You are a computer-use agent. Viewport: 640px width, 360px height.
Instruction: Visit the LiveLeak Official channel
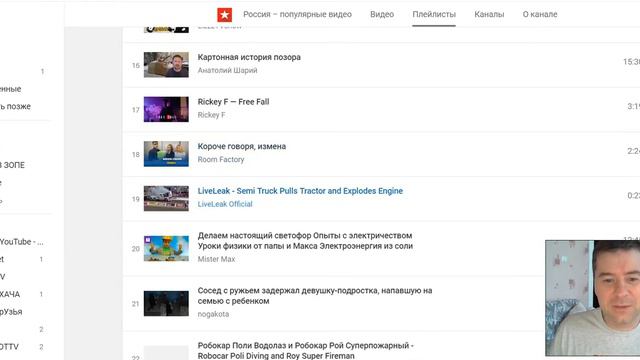pos(225,204)
